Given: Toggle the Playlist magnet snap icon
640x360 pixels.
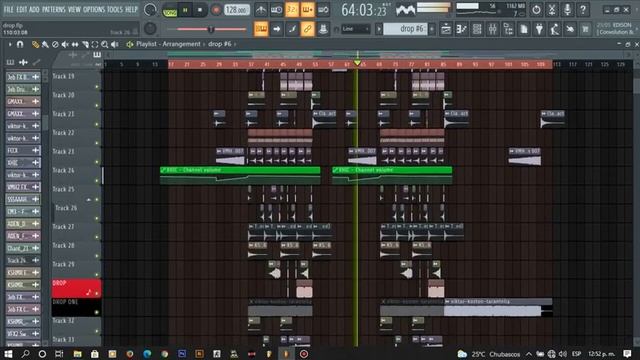Looking at the screenshot, I should [20, 44].
